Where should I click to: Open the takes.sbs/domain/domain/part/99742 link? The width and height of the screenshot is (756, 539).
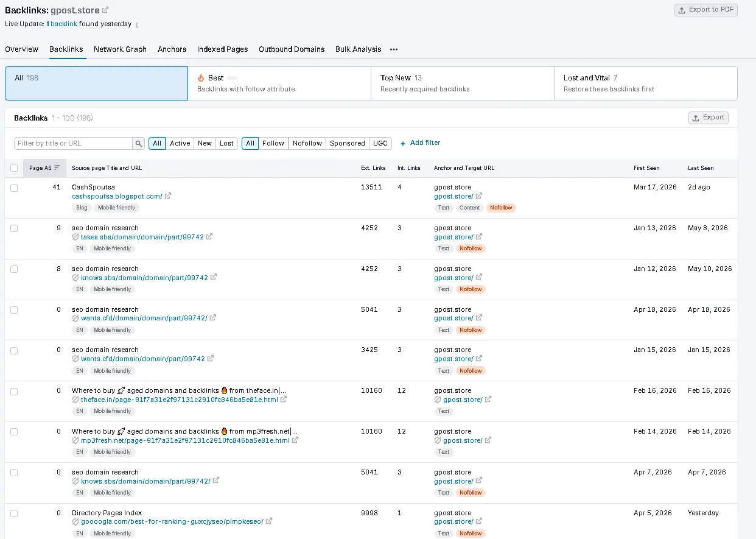(142, 237)
